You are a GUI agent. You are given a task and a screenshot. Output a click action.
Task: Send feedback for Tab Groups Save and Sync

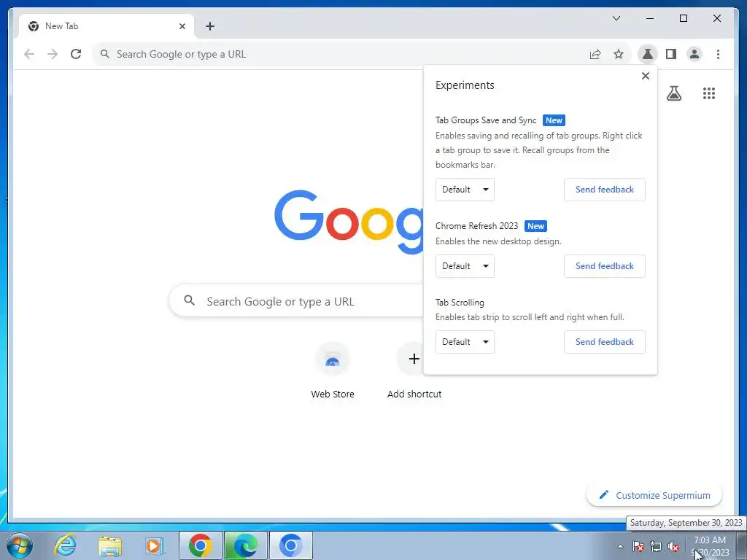[605, 190]
